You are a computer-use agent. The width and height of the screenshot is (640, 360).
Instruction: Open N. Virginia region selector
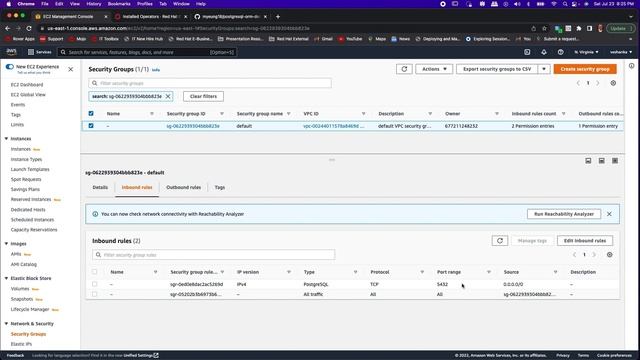pyautogui.click(x=586, y=52)
